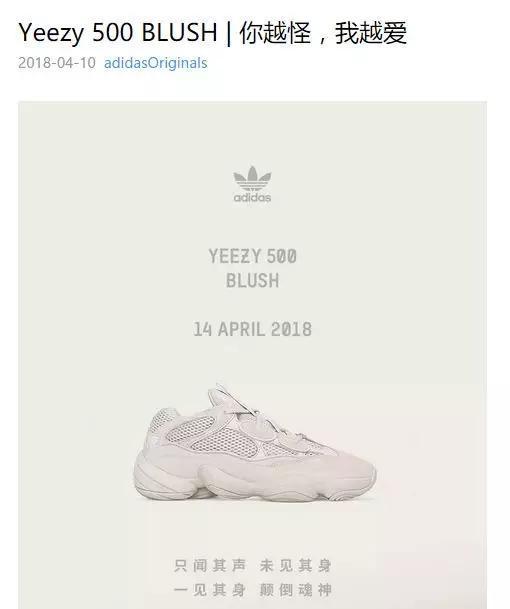Open the Yeezy 500 sneaker image
Screen dimensions: 510x609
tap(255, 442)
